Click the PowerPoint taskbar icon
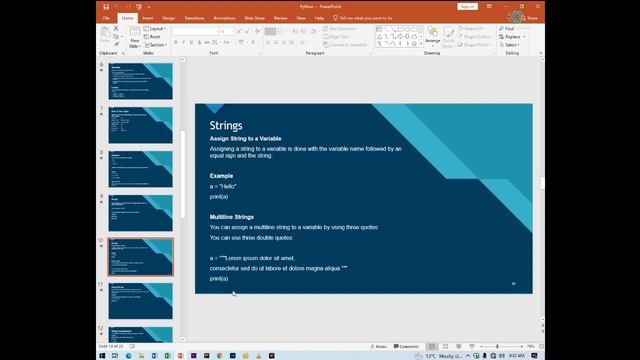Image resolution: width=640 pixels, height=360 pixels. coord(180,356)
